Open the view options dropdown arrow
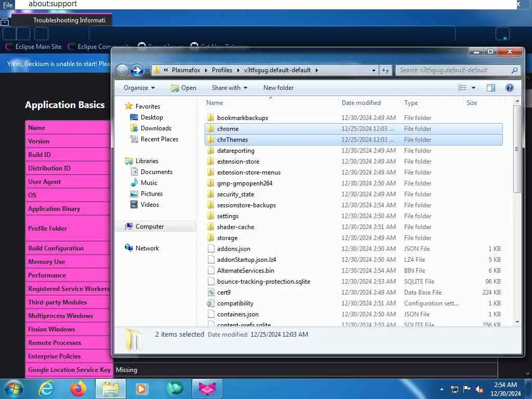532x399 pixels. point(473,88)
